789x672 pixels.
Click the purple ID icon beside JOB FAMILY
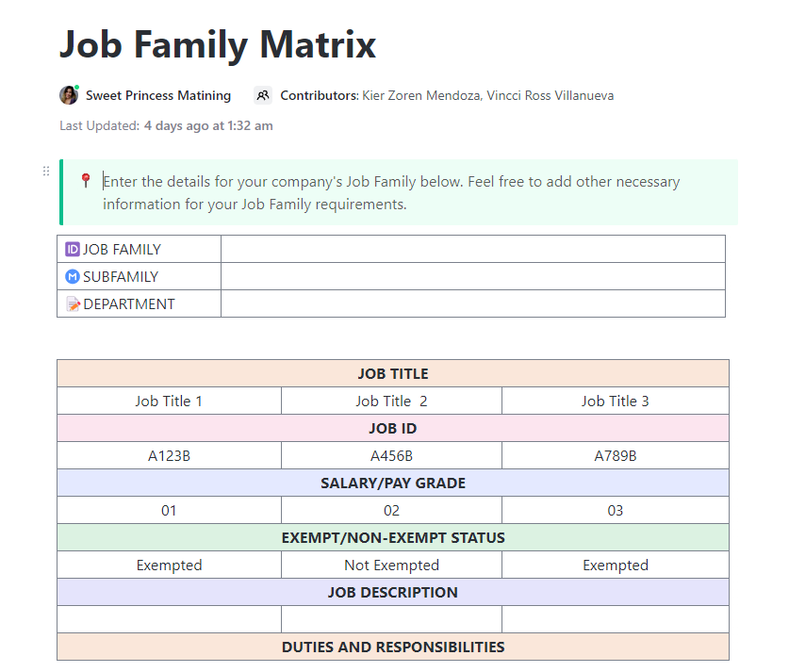[x=73, y=250]
